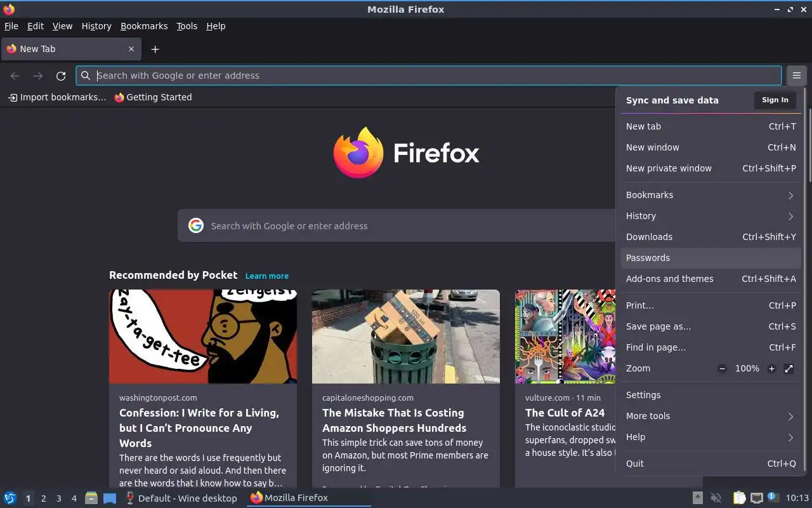Open Add-ons and themes
812x508 pixels.
[x=710, y=279]
